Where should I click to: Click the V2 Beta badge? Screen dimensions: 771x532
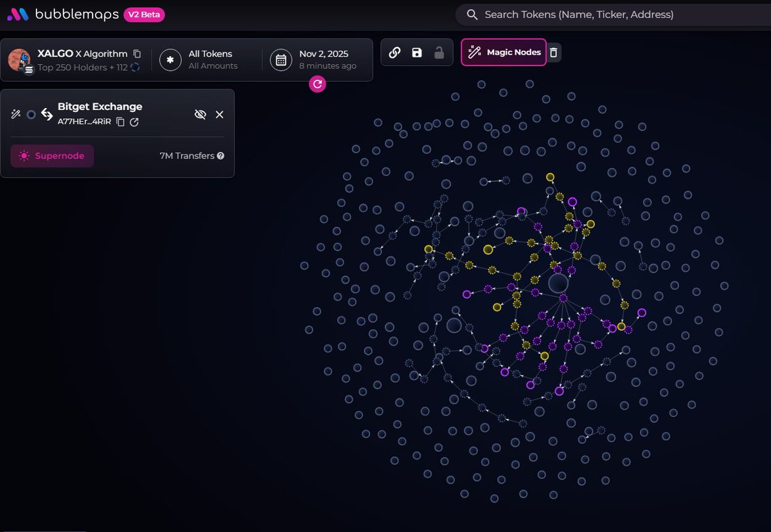[x=144, y=15]
